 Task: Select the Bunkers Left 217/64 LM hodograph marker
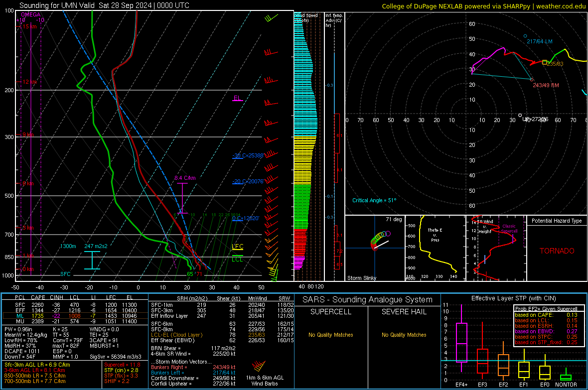525,36
